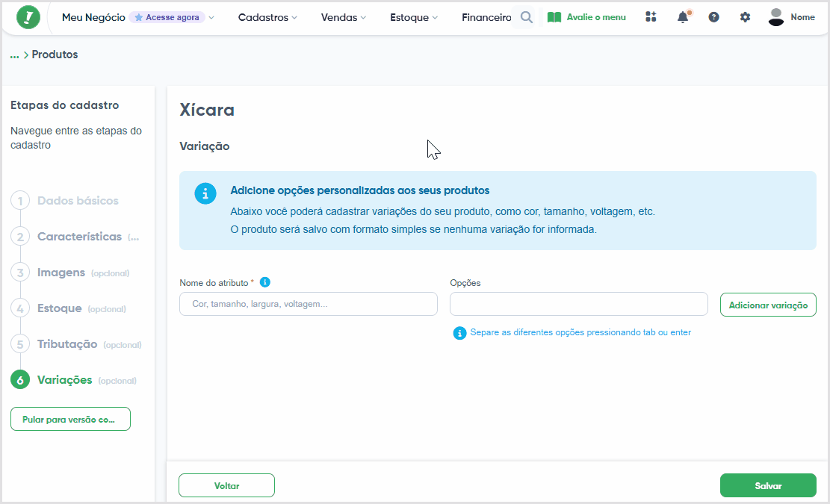Open the Financeiro menu
The image size is (830, 504).
click(486, 17)
